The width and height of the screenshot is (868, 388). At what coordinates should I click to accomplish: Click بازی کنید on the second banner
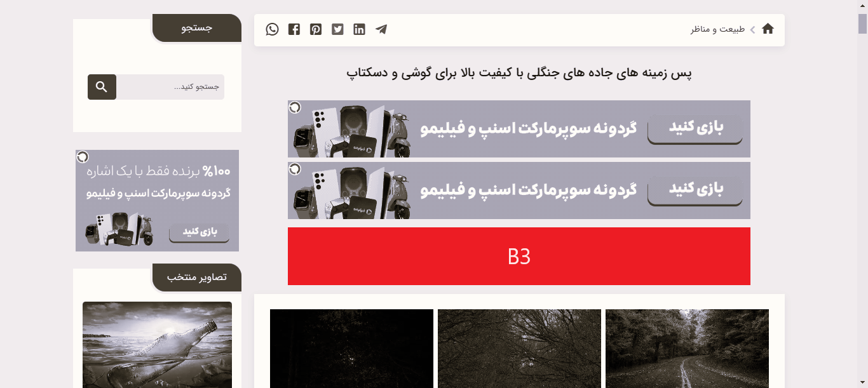[x=695, y=191]
